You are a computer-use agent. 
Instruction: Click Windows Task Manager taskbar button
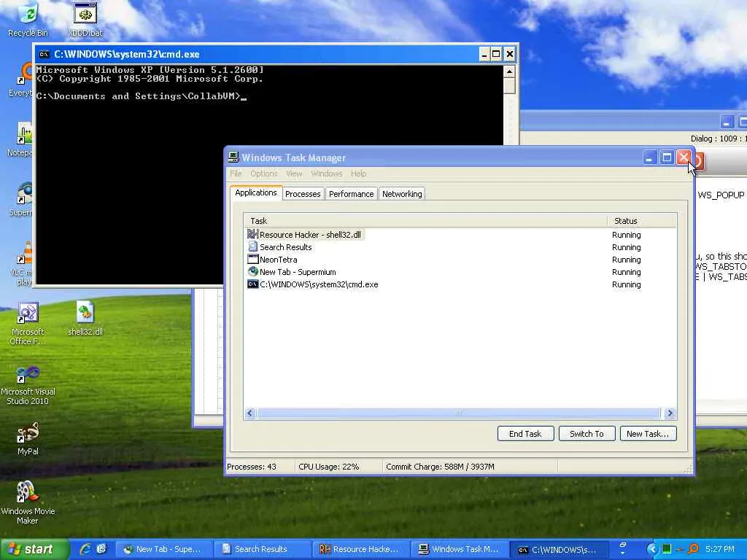460,549
